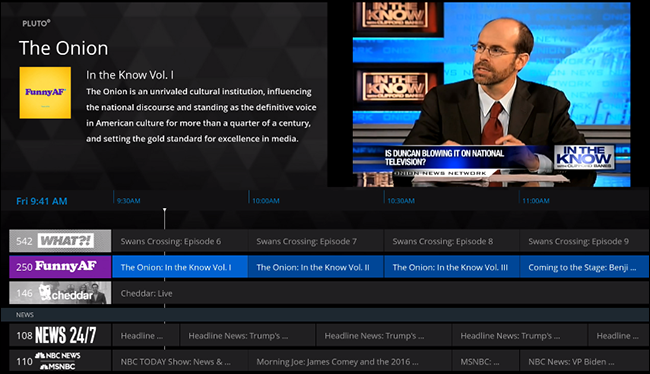
Task: Open Swans Crossing: Episode 8
Action: click(451, 241)
